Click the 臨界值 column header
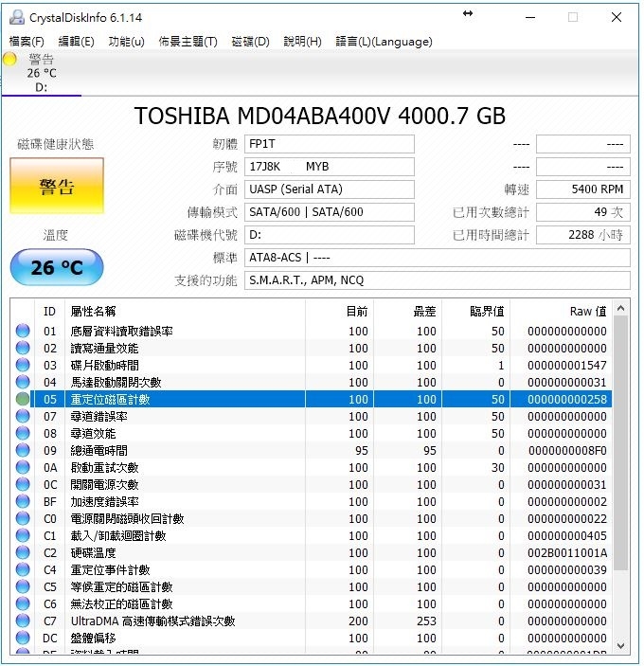 point(475,312)
